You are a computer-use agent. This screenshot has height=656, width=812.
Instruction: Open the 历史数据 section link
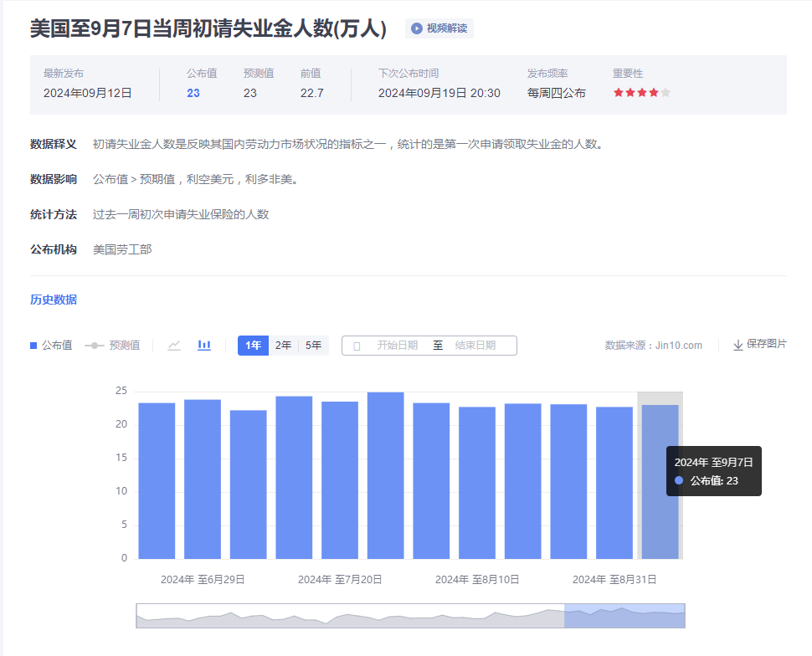tap(54, 300)
